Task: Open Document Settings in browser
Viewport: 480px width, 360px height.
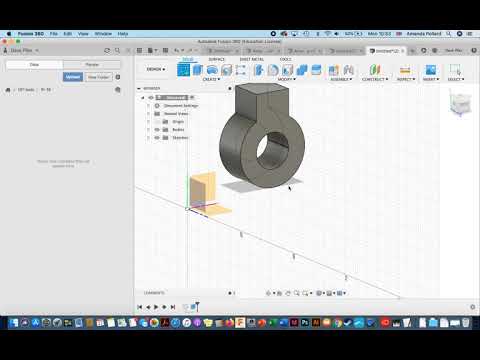Action: pyautogui.click(x=181, y=106)
